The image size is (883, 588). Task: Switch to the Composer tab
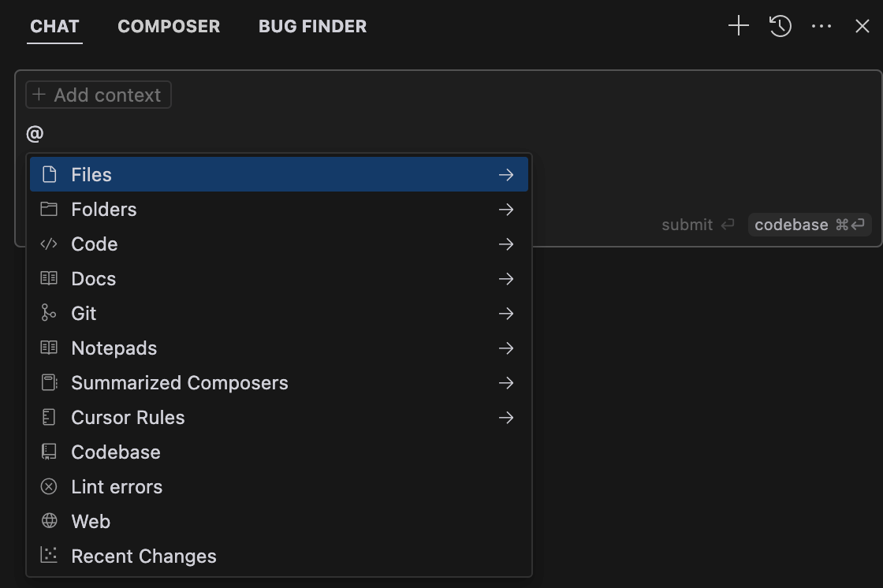(169, 26)
